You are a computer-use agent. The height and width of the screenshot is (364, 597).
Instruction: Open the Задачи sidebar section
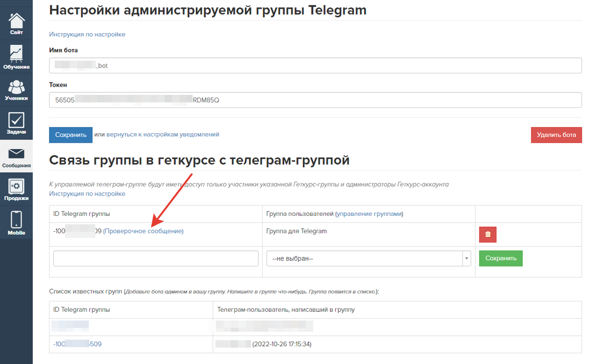pos(16,123)
